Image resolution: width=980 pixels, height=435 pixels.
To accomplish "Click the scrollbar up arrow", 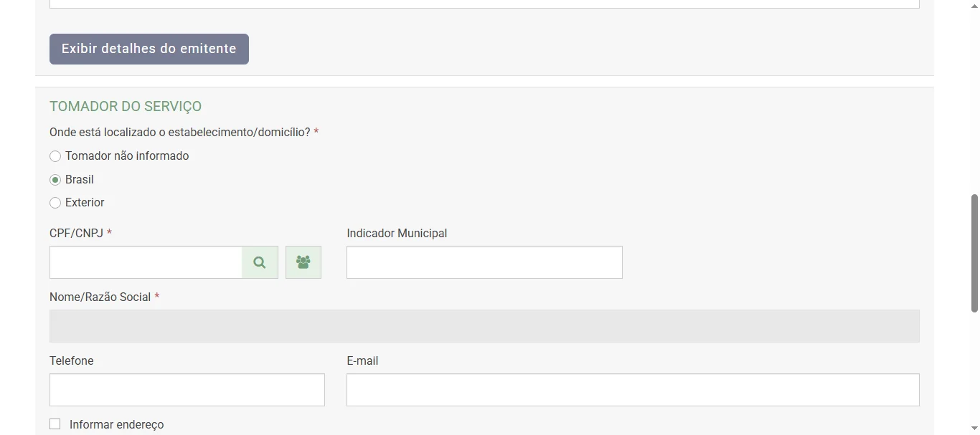I will coord(974,4).
